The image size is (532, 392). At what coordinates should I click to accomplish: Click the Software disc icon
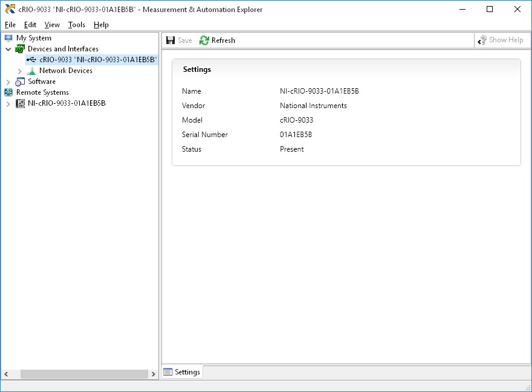pyautogui.click(x=20, y=82)
